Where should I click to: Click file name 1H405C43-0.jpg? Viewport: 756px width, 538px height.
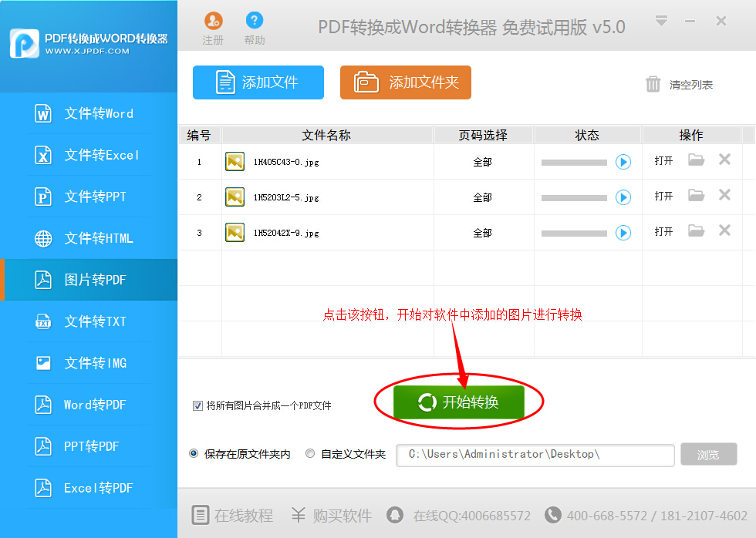click(x=286, y=163)
